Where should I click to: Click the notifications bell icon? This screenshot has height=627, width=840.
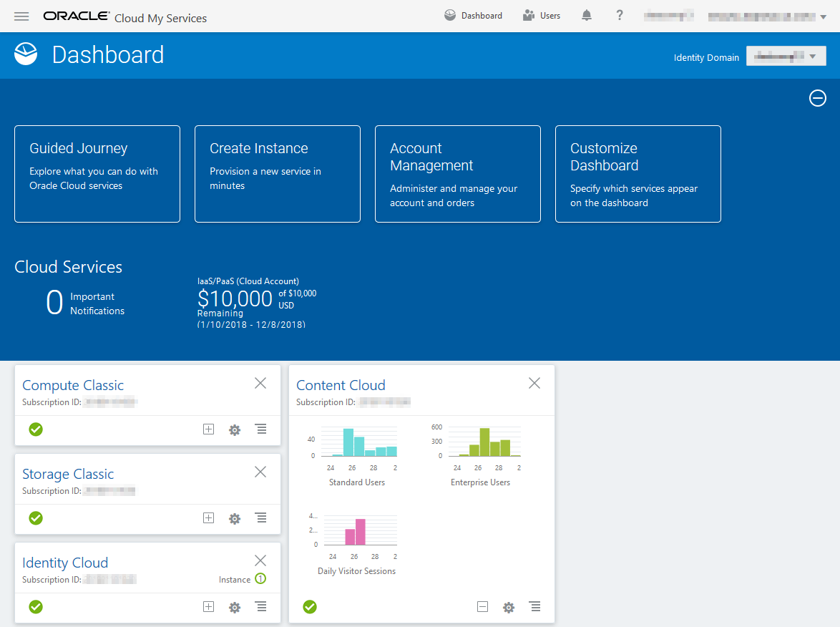tap(586, 15)
